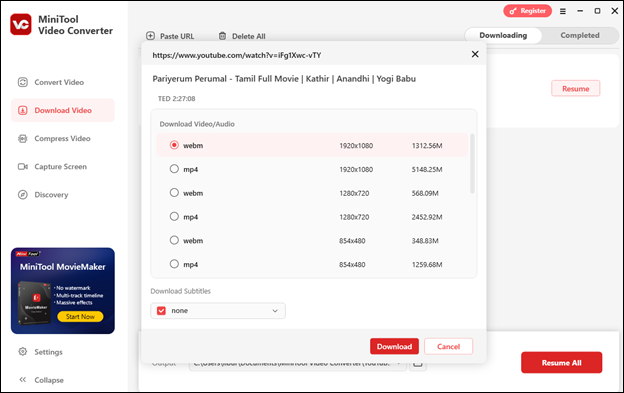Click the Capture Screen camera icon
624x393 pixels.
click(23, 166)
